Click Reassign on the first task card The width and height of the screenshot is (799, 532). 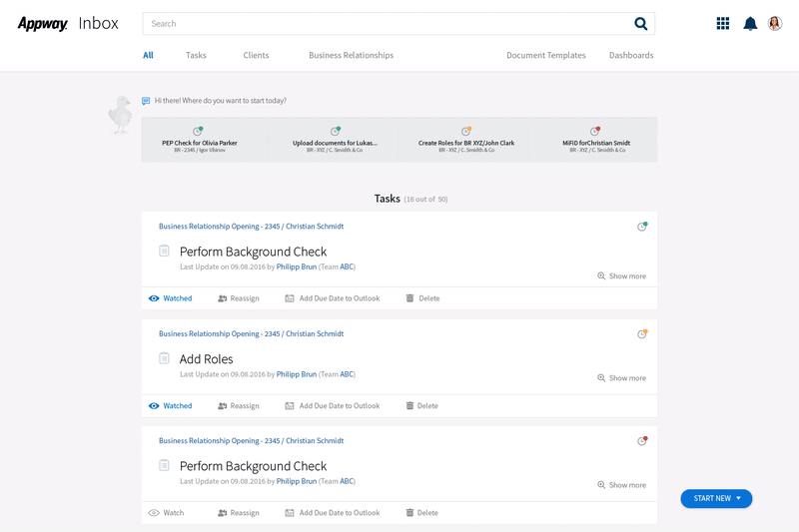238,298
